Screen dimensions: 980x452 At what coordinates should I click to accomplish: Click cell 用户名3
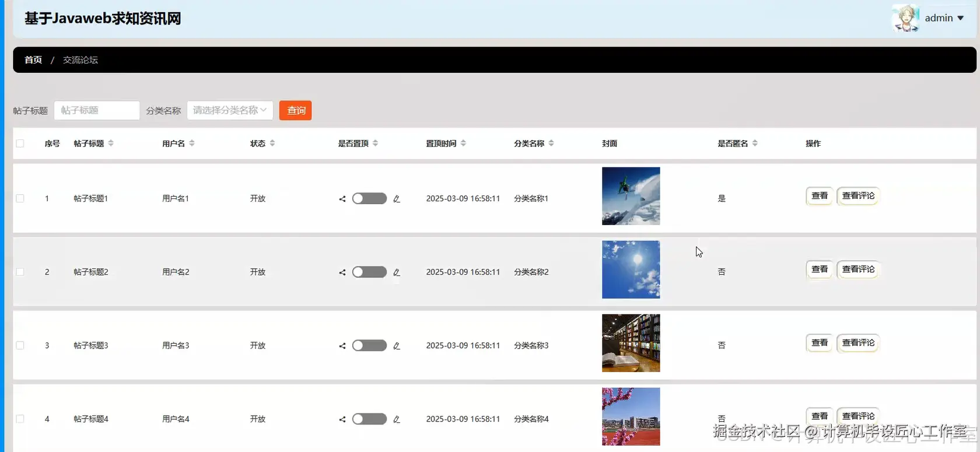pos(176,346)
